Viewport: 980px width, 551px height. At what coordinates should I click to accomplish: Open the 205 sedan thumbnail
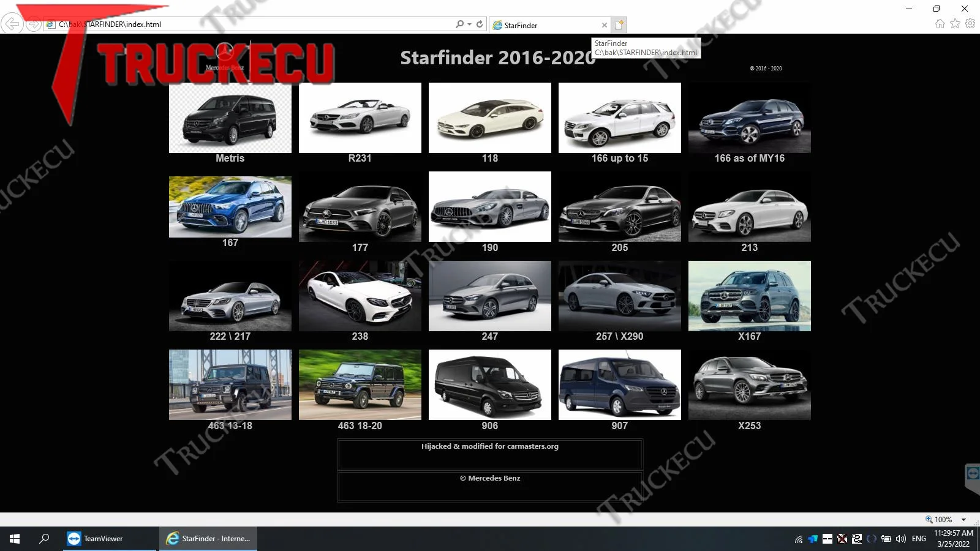pos(620,206)
